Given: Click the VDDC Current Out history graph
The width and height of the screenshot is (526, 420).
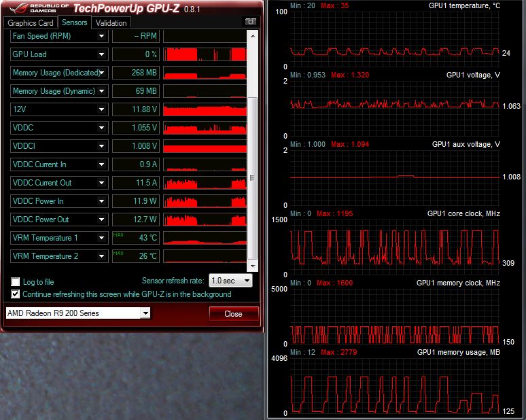Looking at the screenshot, I should coord(205,183).
